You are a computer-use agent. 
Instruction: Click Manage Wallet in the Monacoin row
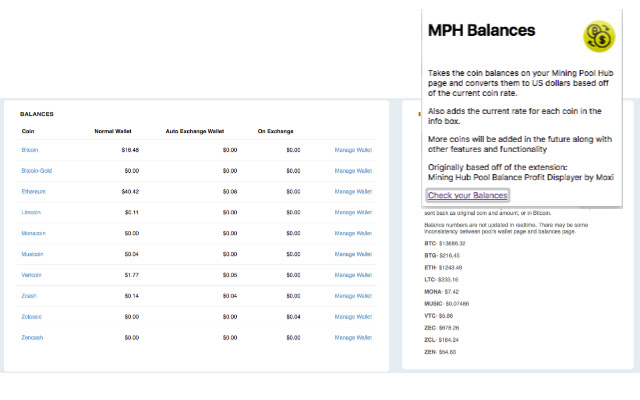point(353,233)
